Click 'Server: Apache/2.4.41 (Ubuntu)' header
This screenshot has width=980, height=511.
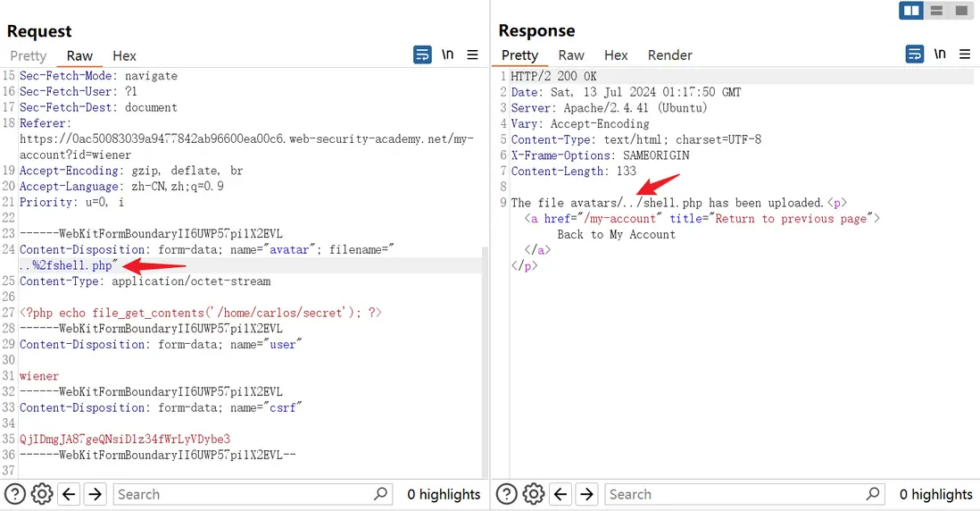(x=609, y=107)
